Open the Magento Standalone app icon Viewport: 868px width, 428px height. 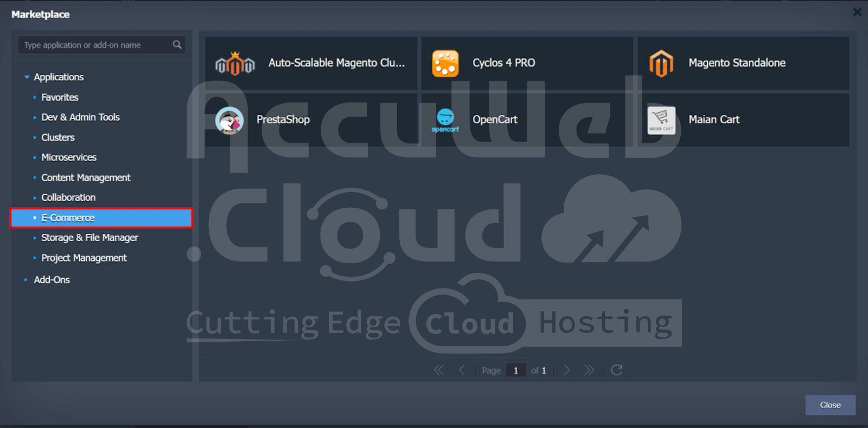(x=661, y=63)
